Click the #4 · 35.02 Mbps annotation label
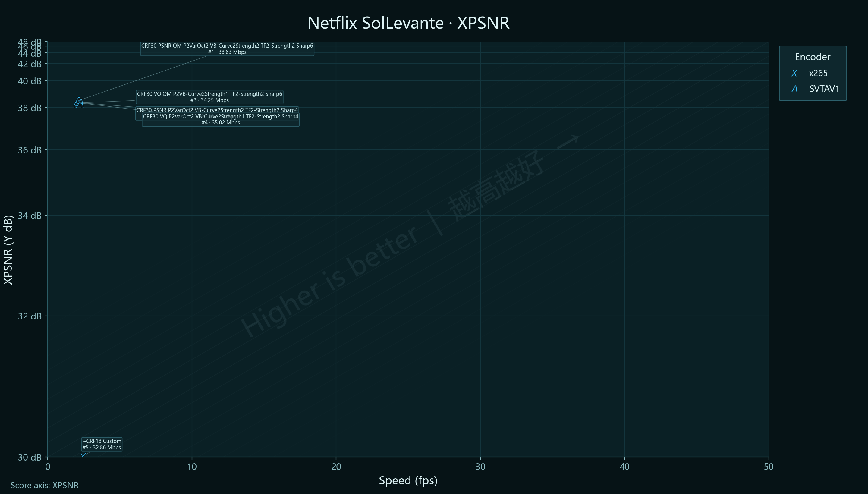 (221, 119)
